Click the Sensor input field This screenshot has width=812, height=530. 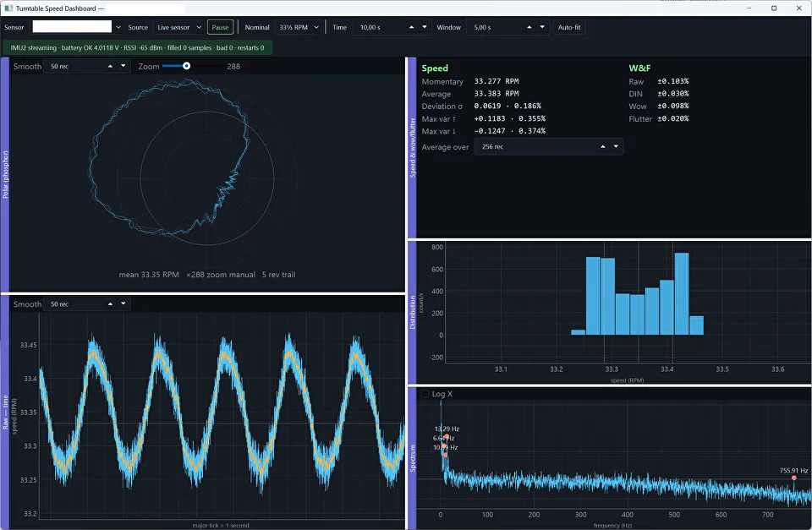[x=72, y=27]
